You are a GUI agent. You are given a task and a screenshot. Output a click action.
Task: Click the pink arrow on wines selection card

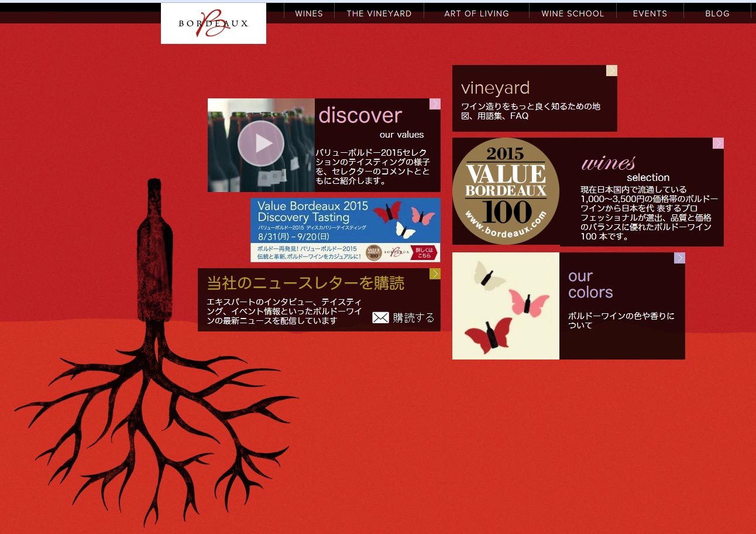pos(718,143)
